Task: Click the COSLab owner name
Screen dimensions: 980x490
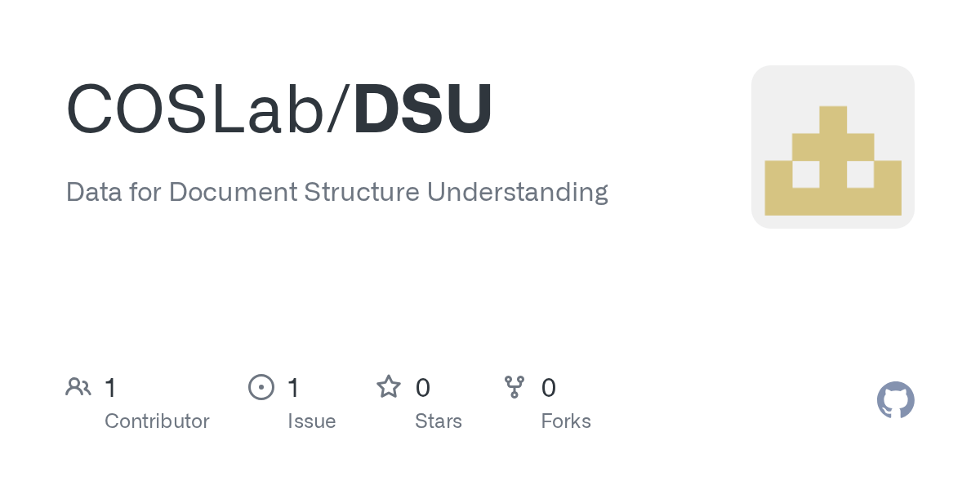Action: coord(195,110)
